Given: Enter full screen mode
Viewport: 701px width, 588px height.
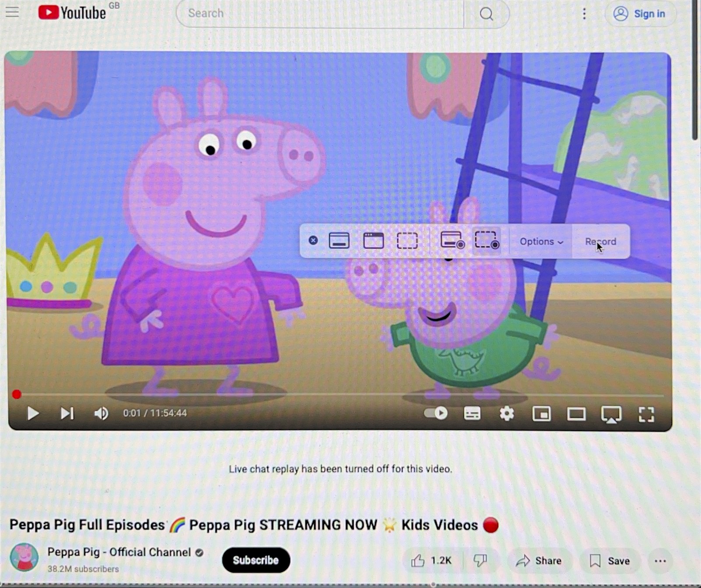Looking at the screenshot, I should (646, 414).
